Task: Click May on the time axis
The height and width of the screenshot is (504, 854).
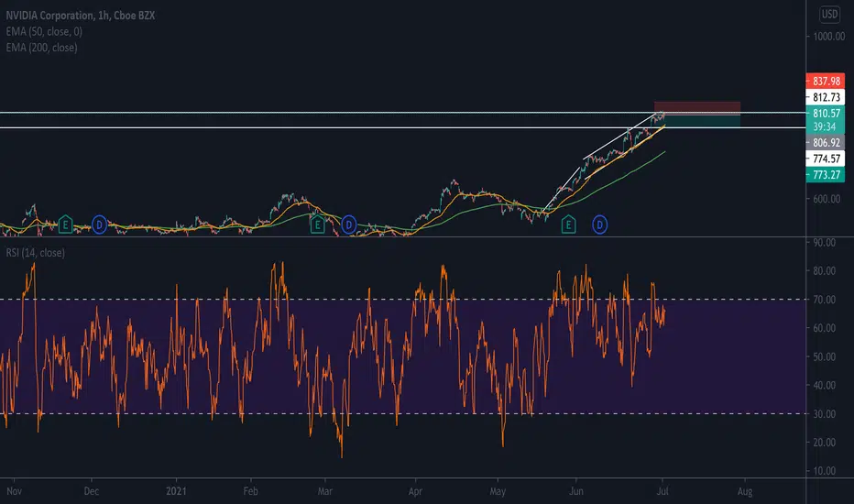Action: 498,491
